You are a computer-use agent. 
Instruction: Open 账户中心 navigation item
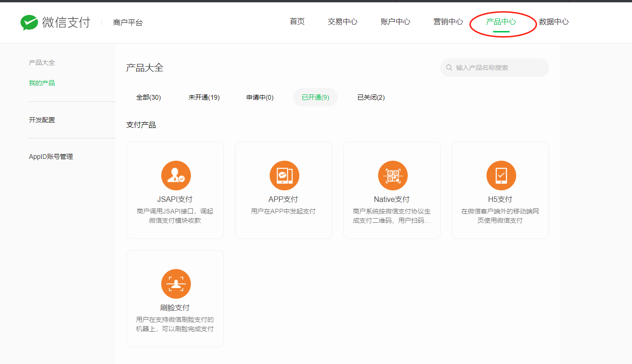coord(395,22)
